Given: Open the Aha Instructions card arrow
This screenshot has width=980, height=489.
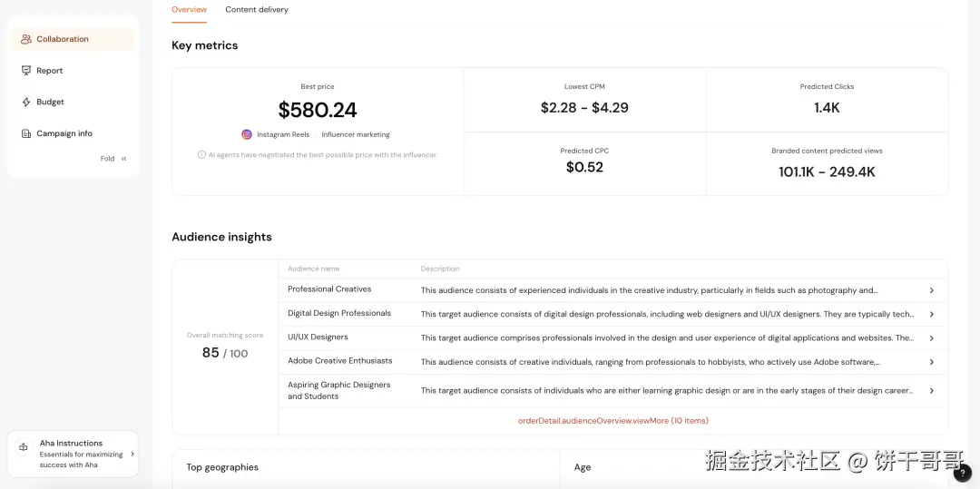Looking at the screenshot, I should (132, 454).
